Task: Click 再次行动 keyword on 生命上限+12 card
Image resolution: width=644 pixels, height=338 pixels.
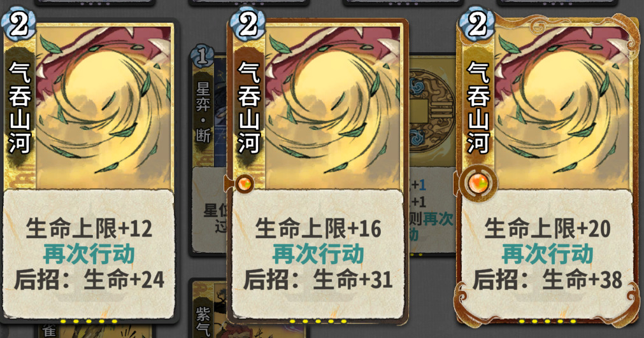Action: 89,254
